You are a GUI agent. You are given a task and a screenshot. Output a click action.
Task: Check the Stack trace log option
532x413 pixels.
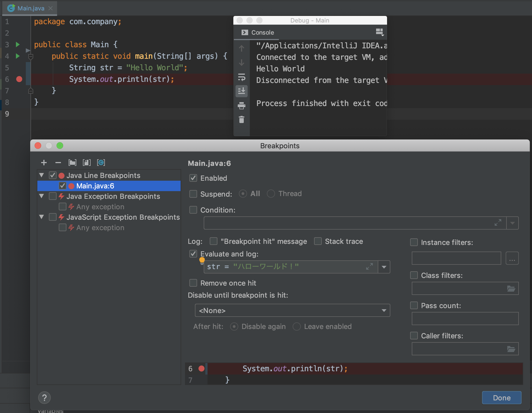click(318, 241)
